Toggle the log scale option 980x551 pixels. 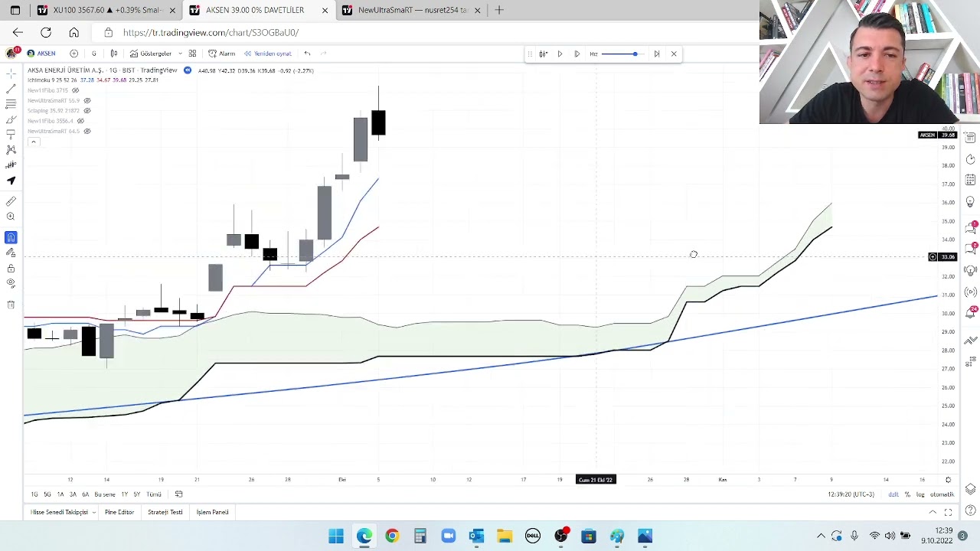click(920, 494)
